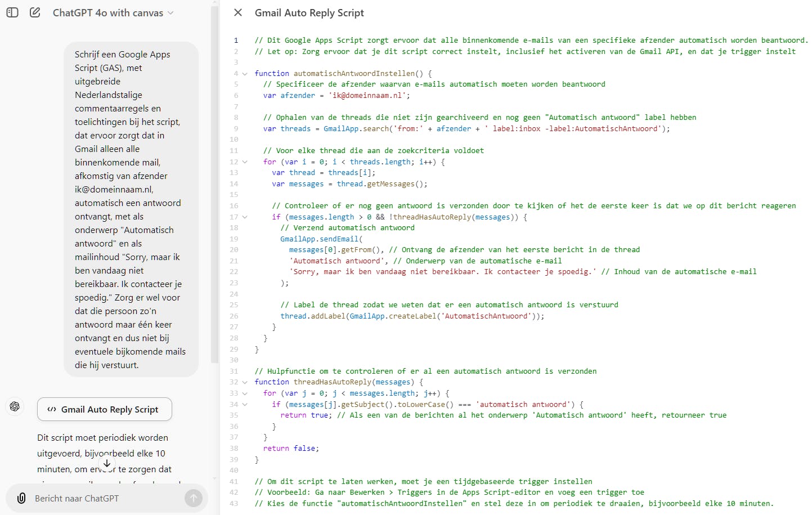Open the ChatGPT 4o with canvas model dropdown
Viewport: 812px width, 515px height.
(113, 13)
